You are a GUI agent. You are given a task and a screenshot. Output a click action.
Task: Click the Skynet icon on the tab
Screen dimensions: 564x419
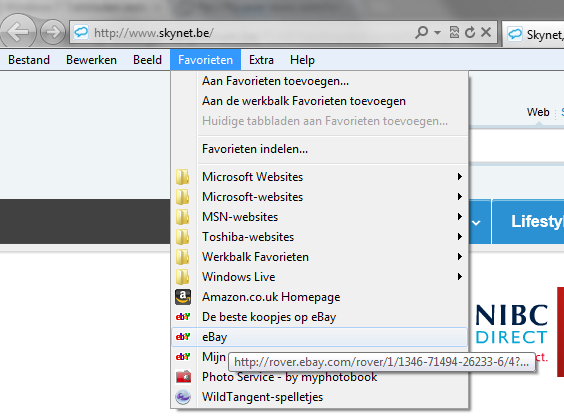coord(515,34)
